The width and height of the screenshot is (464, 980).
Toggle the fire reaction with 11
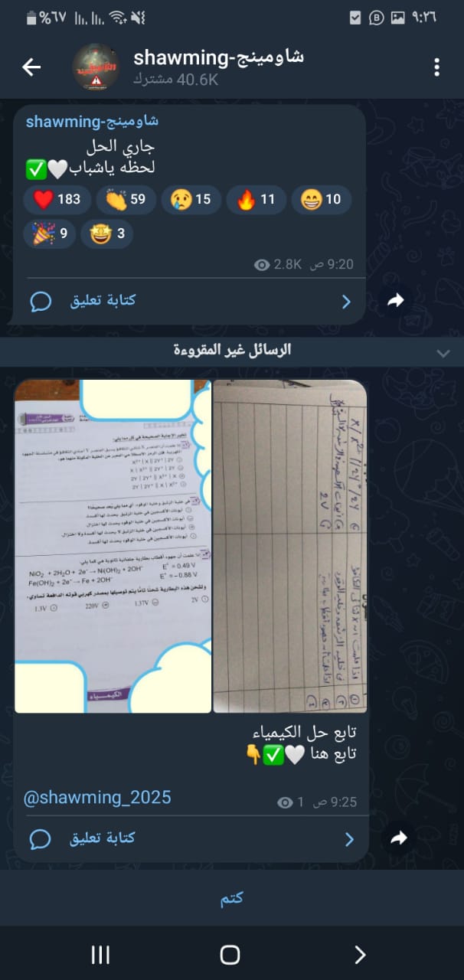pyautogui.click(x=256, y=200)
